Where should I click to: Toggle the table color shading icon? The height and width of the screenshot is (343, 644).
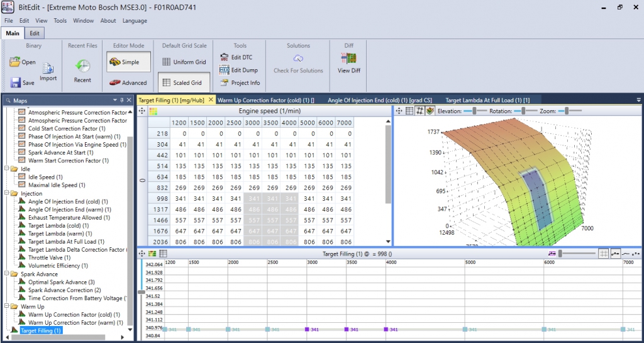(x=153, y=111)
